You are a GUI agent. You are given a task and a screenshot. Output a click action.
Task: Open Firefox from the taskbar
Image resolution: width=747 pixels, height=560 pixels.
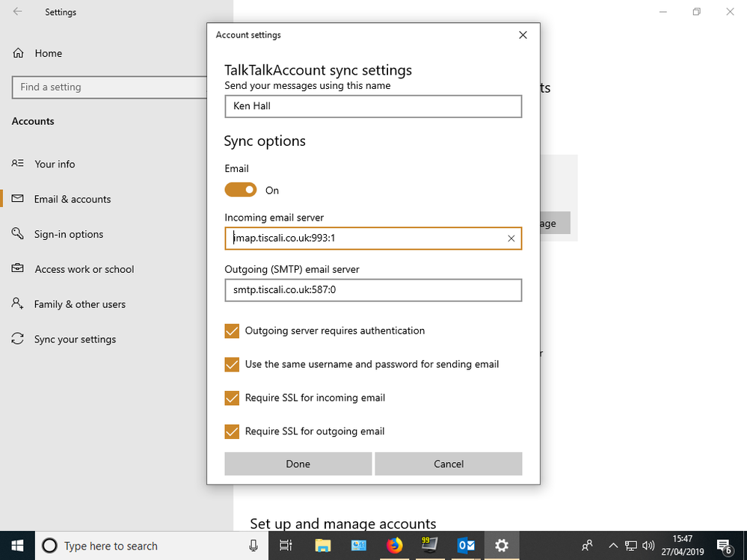point(394,545)
